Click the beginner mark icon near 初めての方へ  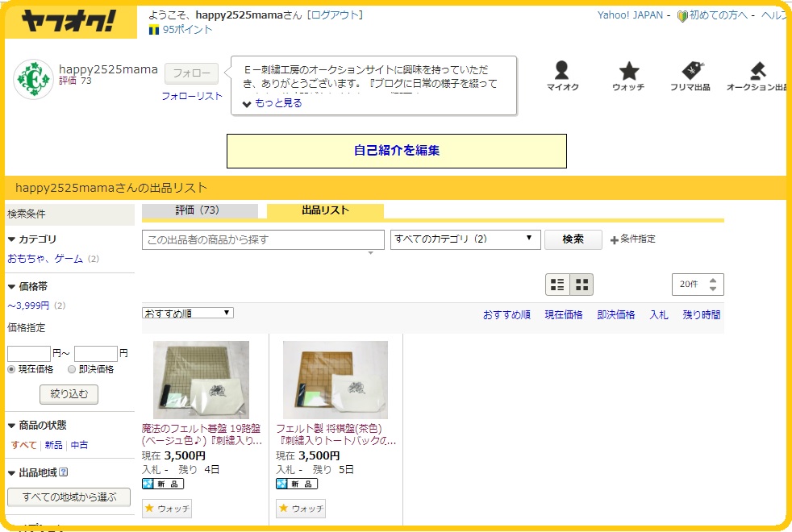(x=682, y=16)
